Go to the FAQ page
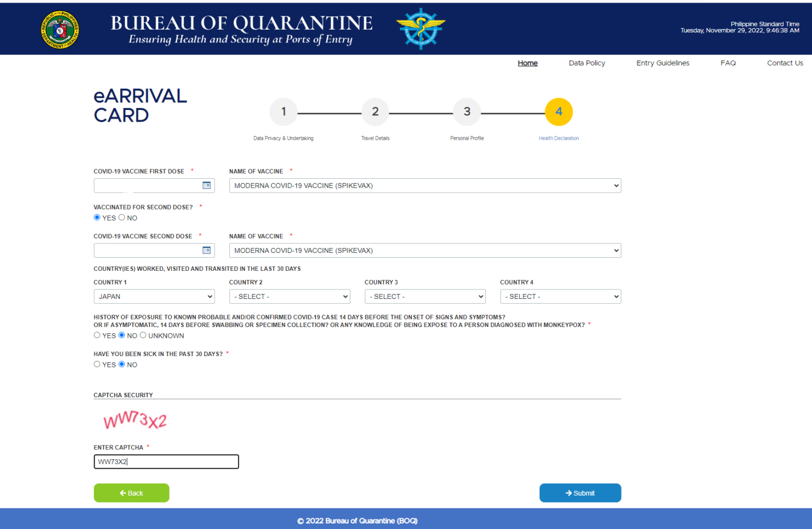The height and width of the screenshot is (529, 812). (728, 63)
